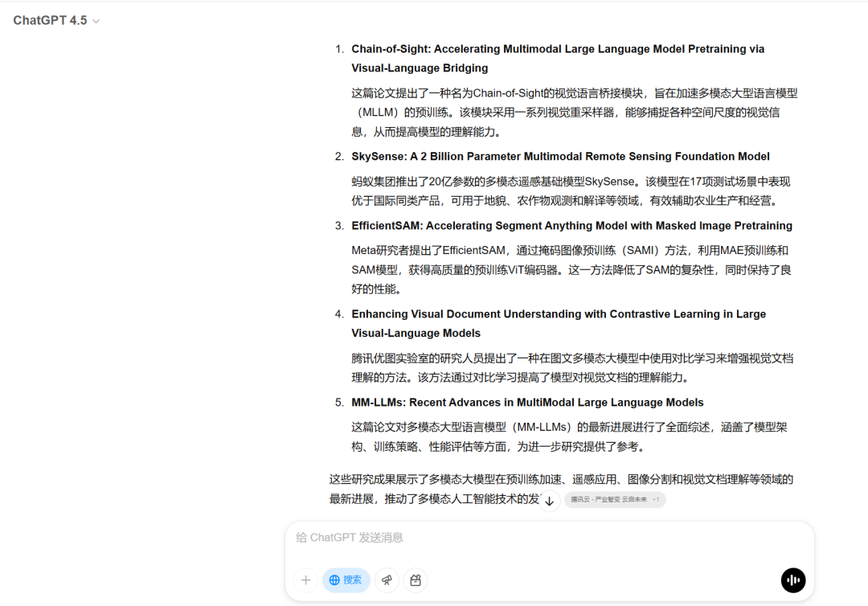Screen dimensions: 868x606
Task: Open the 腾讯云 source citation chip
Action: (x=615, y=499)
